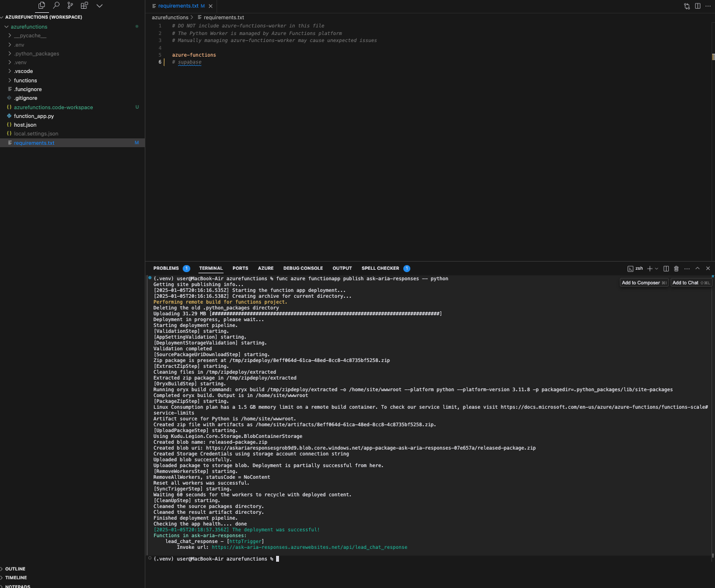Click the Add to Composer button
715x588 pixels.
(x=643, y=282)
